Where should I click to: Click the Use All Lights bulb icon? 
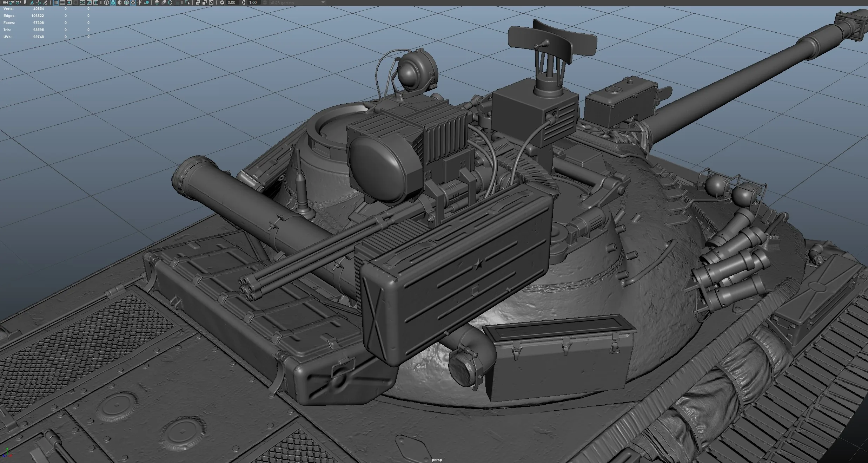point(140,2)
